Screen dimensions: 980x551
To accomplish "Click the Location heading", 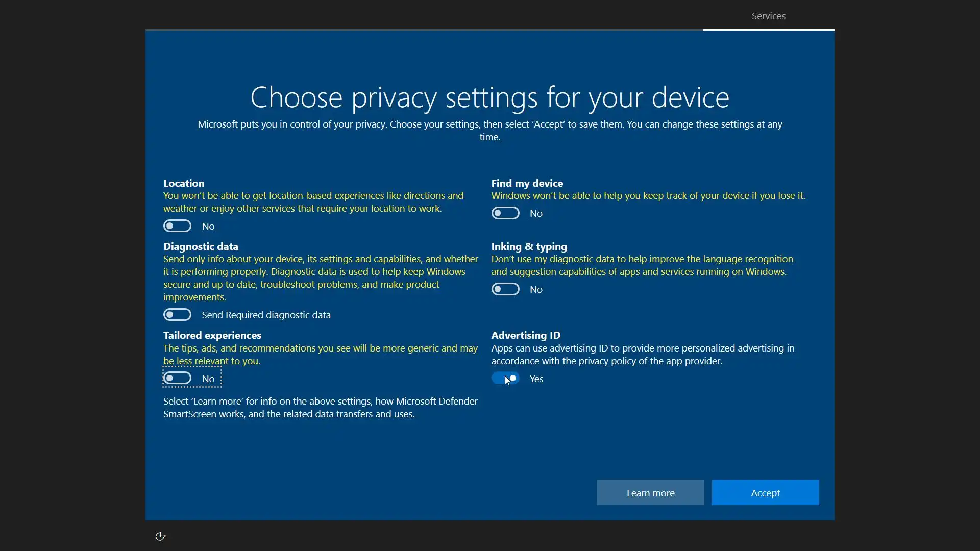I will coord(184,183).
